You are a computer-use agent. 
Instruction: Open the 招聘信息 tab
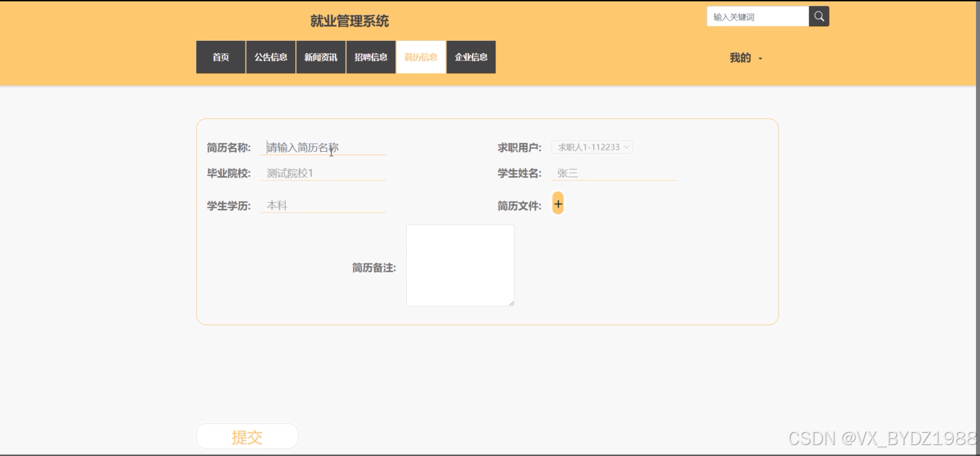click(371, 57)
